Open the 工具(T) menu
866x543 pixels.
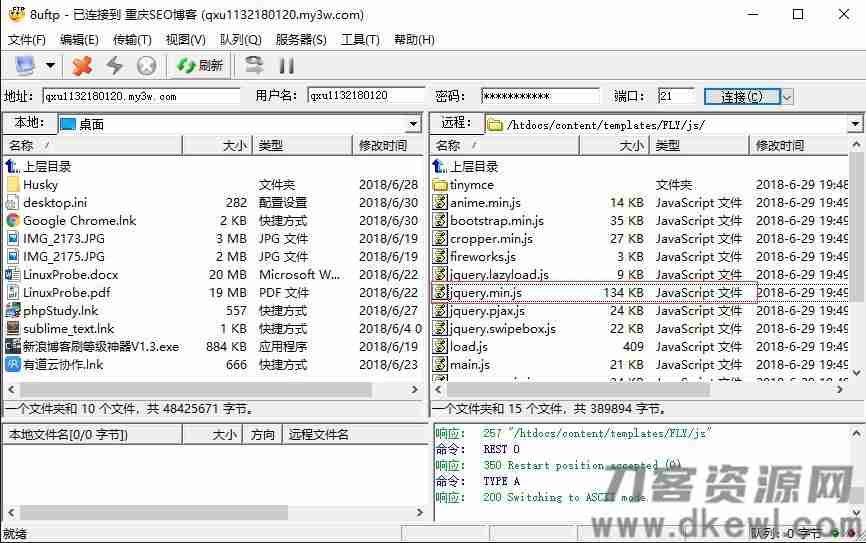[x=360, y=40]
